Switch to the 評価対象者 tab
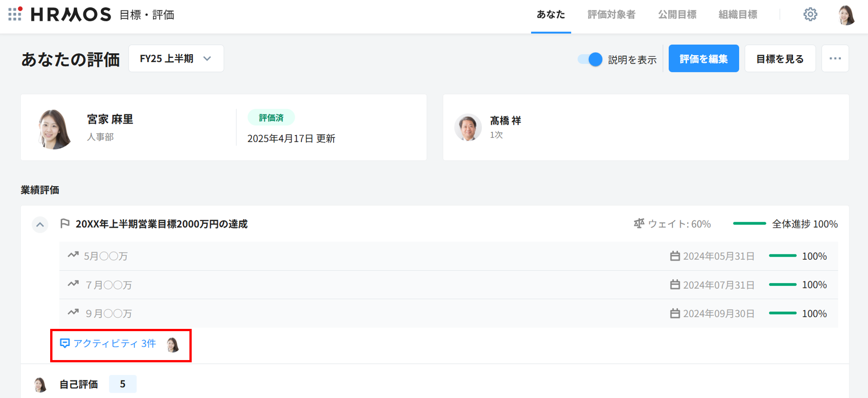This screenshot has height=398, width=868. [x=611, y=15]
